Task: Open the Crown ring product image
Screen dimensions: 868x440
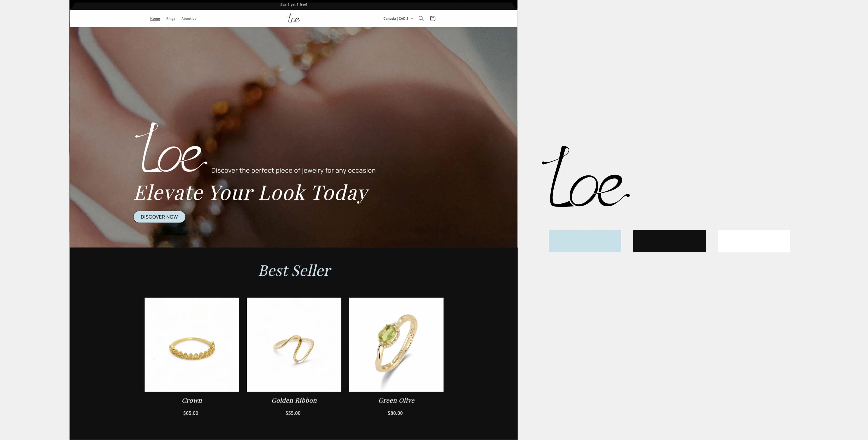Action: click(x=192, y=345)
